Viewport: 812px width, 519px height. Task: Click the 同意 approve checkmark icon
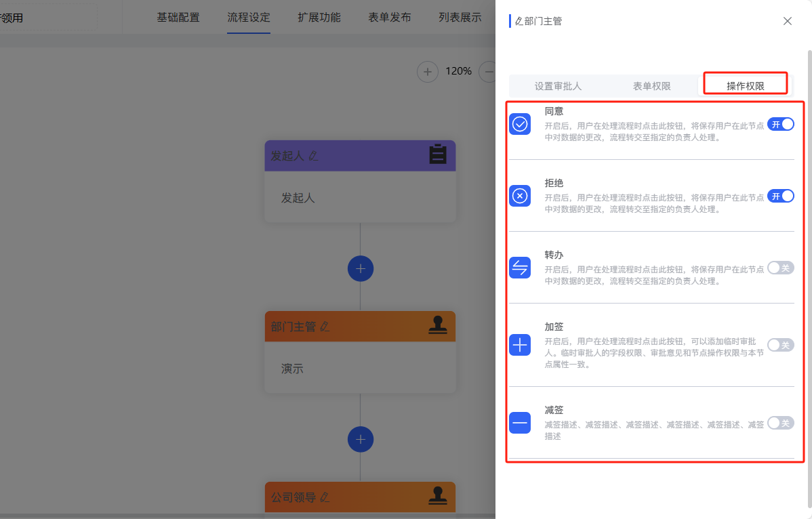520,124
